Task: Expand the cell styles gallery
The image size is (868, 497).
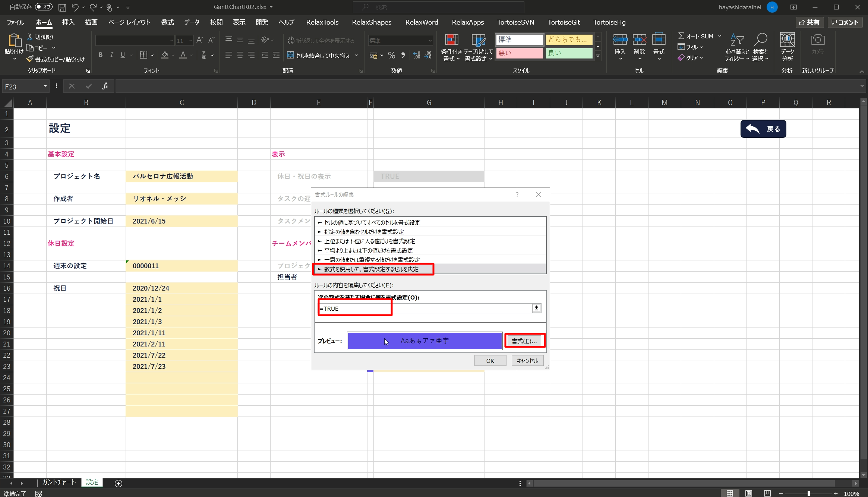Action: [x=598, y=56]
